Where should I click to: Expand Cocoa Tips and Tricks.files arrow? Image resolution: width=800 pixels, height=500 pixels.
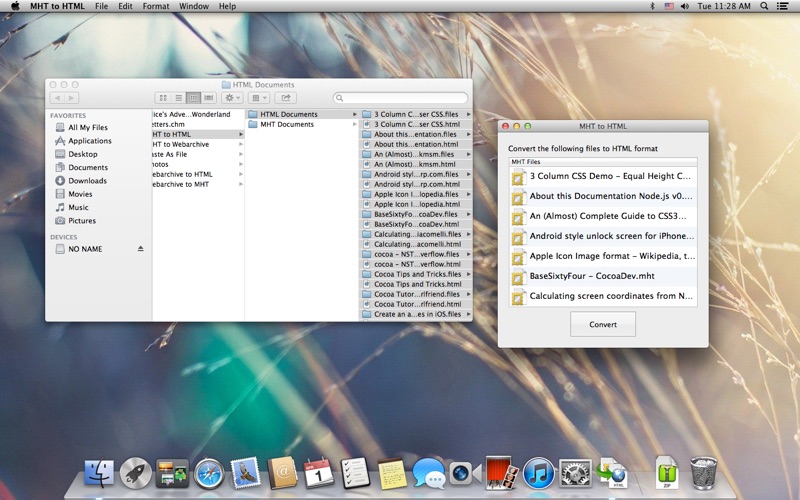[468, 274]
